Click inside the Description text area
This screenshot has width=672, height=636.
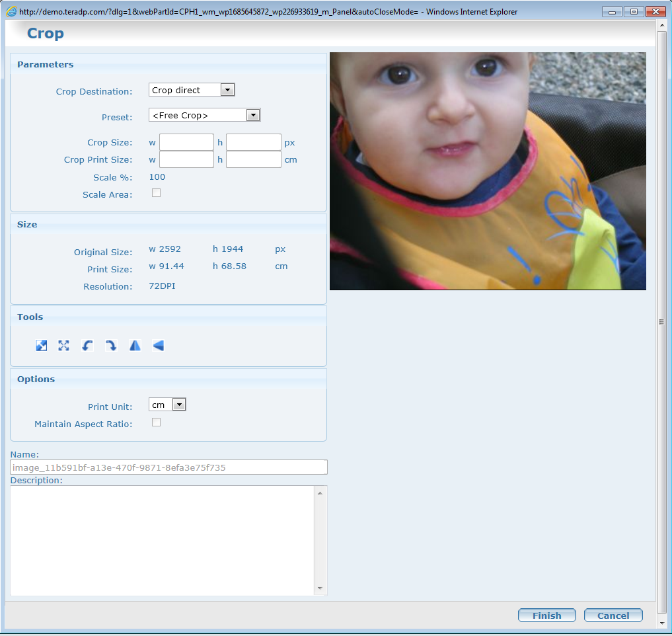coord(163,541)
